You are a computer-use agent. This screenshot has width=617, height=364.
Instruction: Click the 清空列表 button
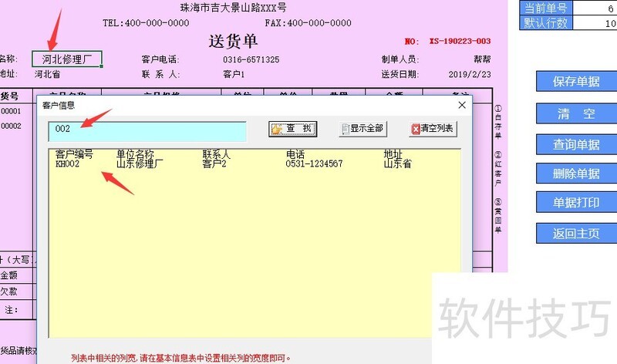tap(433, 129)
